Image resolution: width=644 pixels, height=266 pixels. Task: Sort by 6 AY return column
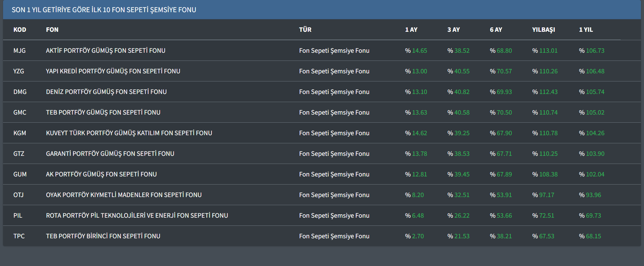496,30
